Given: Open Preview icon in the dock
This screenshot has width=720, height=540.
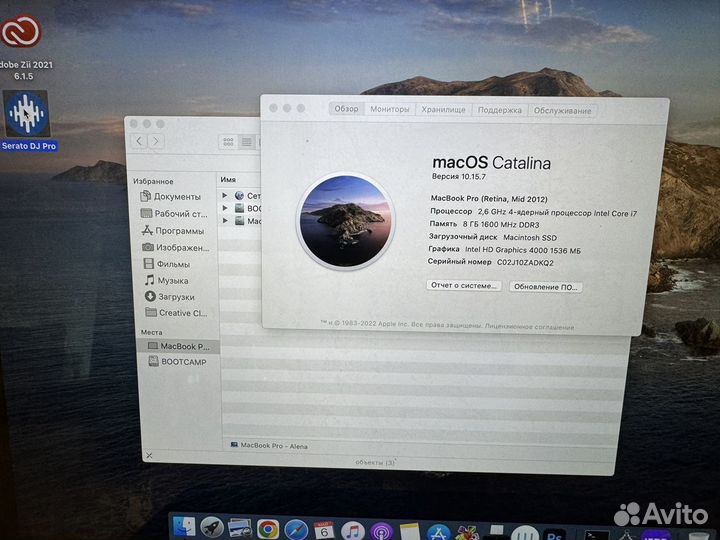Looking at the screenshot, I should tap(239, 529).
